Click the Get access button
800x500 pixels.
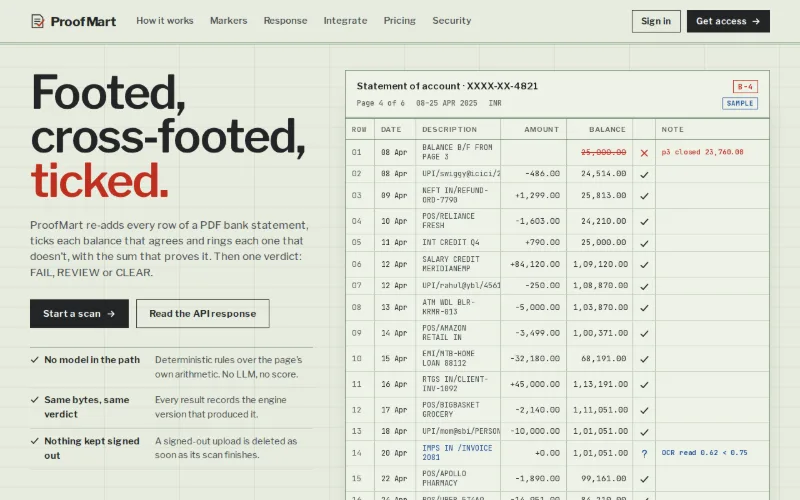[728, 21]
